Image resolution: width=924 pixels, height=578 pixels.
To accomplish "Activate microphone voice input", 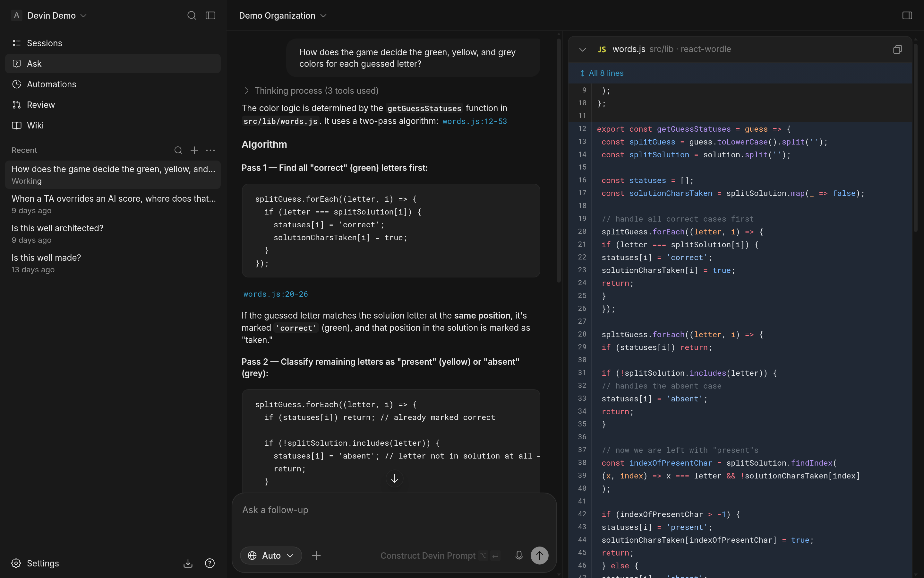I will point(519,556).
